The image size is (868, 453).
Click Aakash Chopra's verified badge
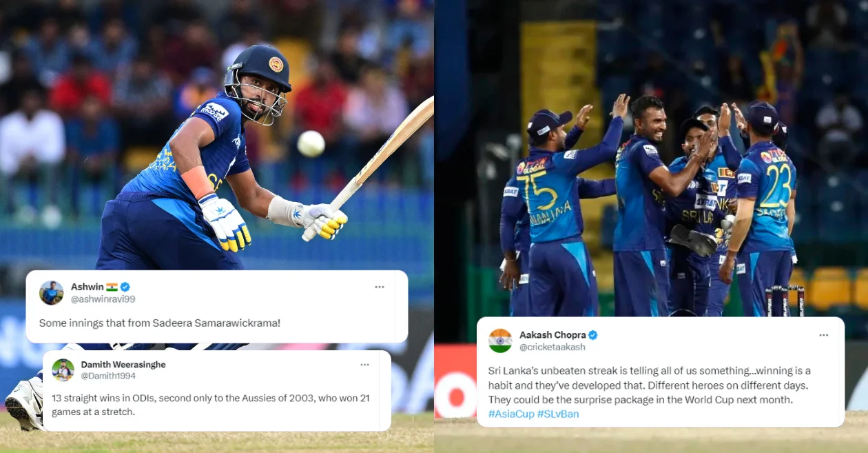tap(592, 335)
